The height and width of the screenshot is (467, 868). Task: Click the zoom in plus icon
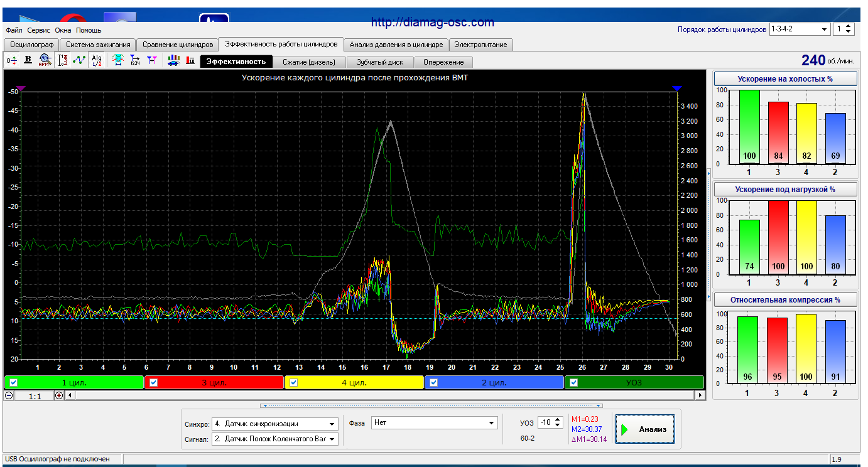coord(59,395)
